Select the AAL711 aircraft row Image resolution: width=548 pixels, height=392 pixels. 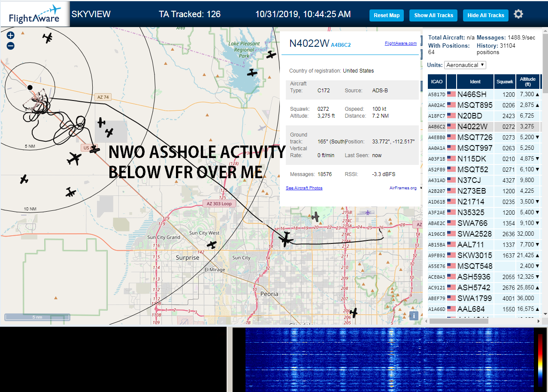point(484,244)
